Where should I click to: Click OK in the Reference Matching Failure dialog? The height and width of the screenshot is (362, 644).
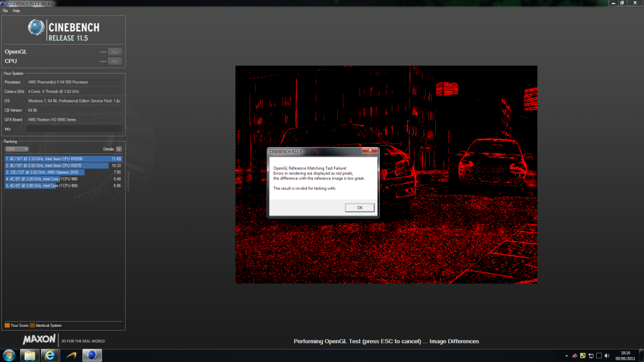(x=359, y=207)
